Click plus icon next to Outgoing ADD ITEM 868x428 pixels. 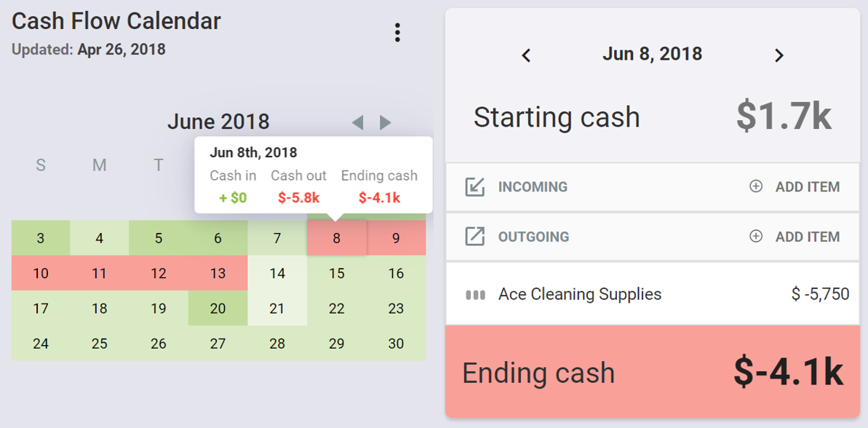(756, 237)
